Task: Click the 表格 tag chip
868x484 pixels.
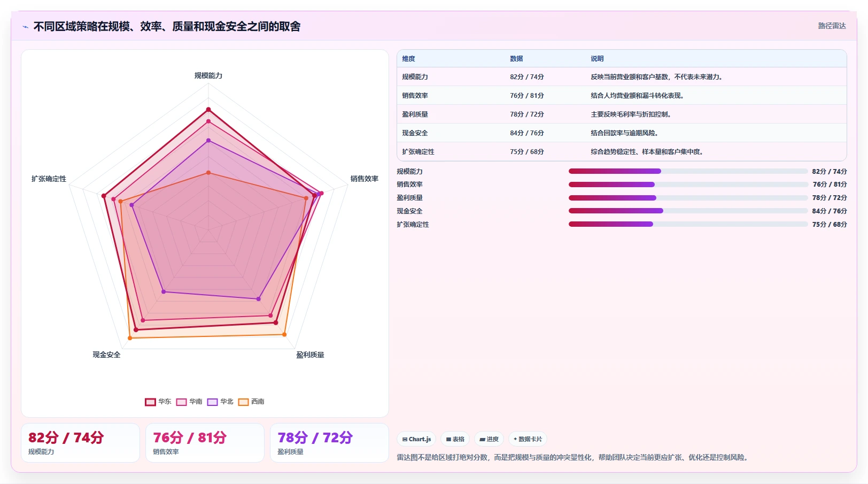Action: [455, 439]
